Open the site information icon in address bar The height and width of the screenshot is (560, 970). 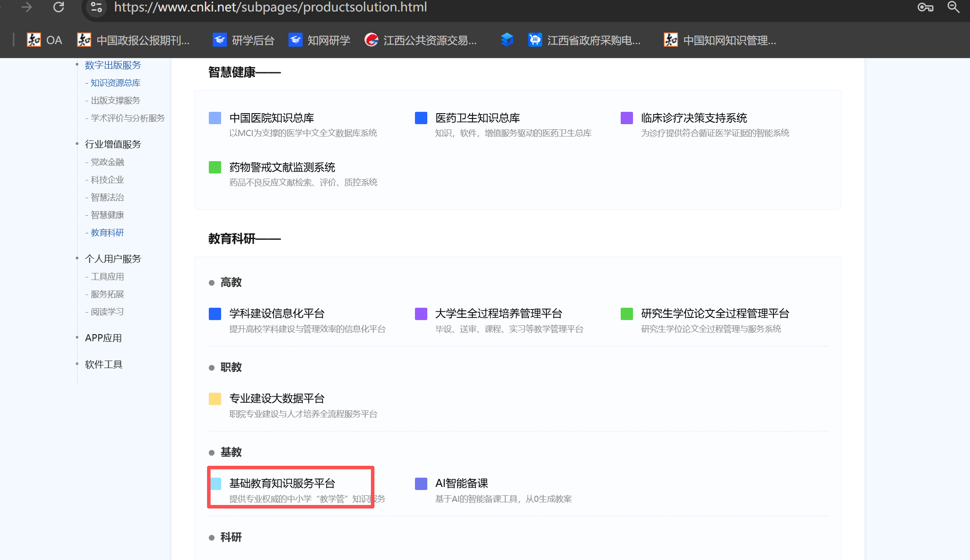(x=96, y=7)
